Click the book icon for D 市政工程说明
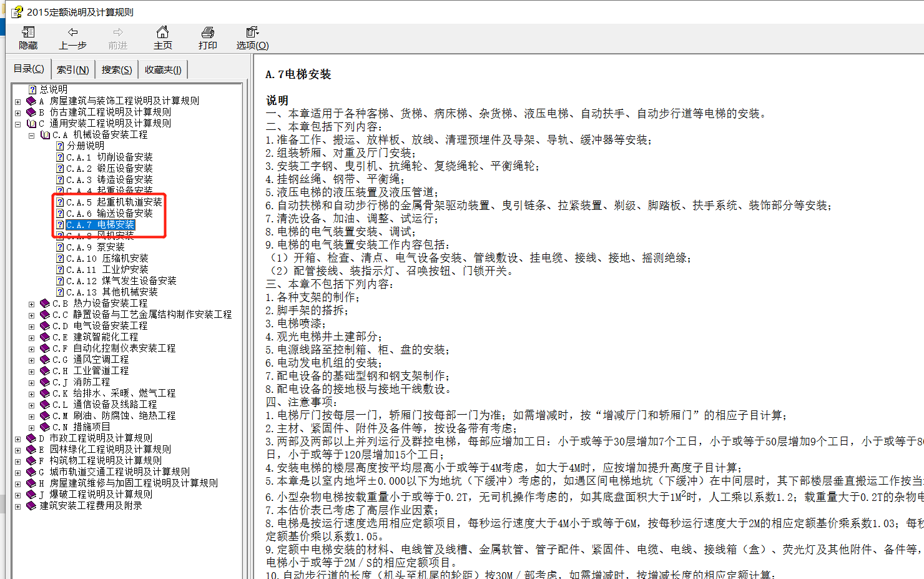Screen dimensions: 924x579 [x=31, y=438]
